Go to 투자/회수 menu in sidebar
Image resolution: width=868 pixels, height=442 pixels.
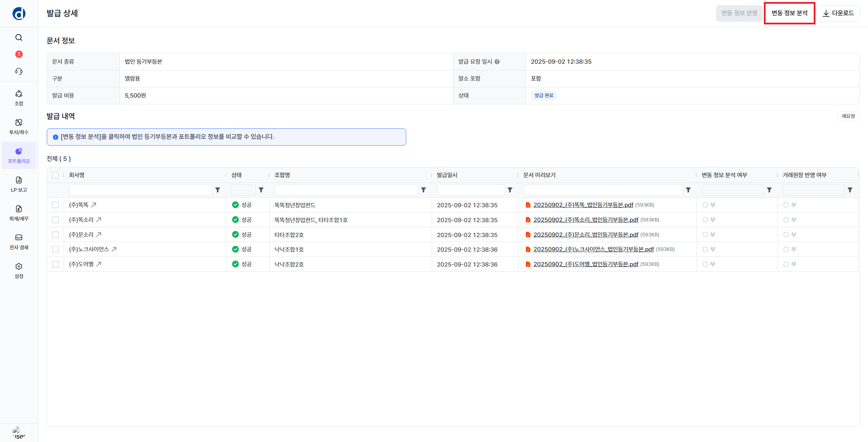[19, 126]
